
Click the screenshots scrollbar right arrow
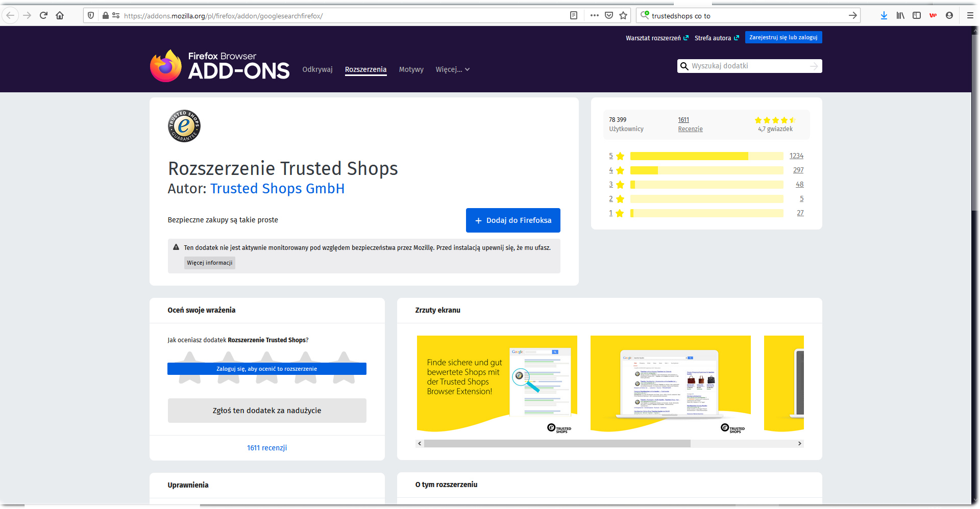(800, 444)
